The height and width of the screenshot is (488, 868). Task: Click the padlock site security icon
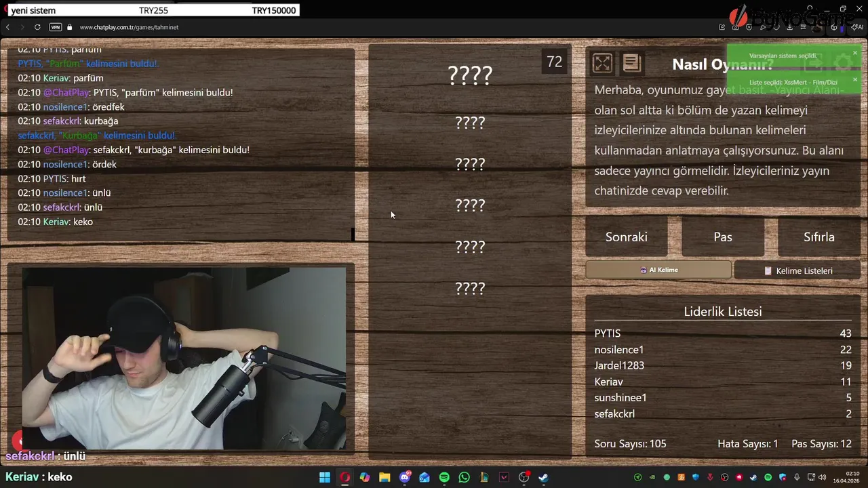(69, 27)
